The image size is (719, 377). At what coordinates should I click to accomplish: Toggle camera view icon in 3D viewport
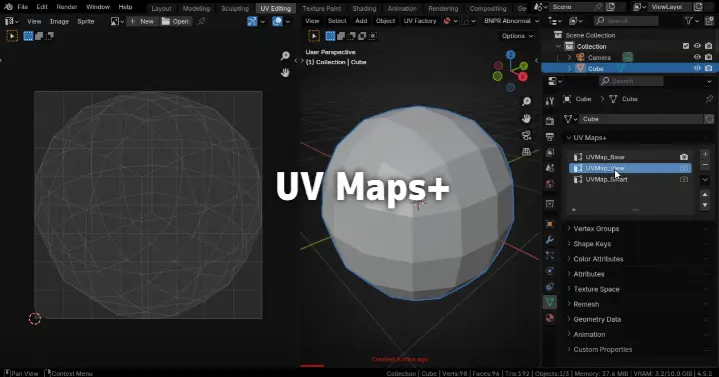[x=526, y=135]
